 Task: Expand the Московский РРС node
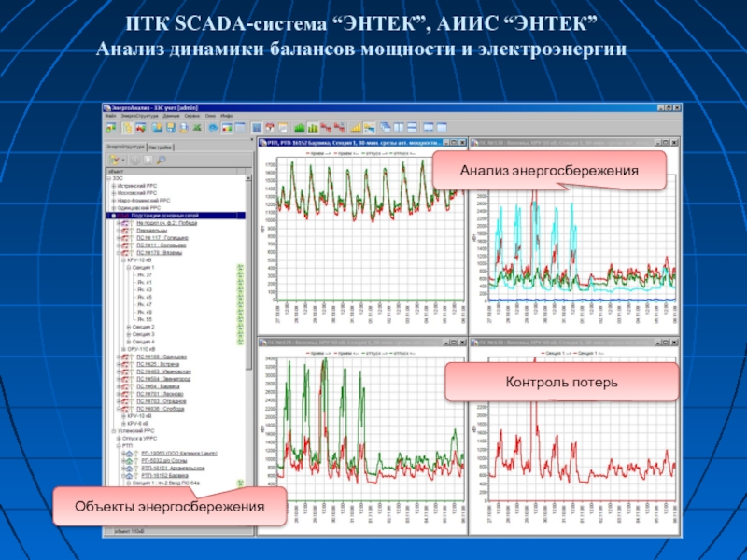113,193
